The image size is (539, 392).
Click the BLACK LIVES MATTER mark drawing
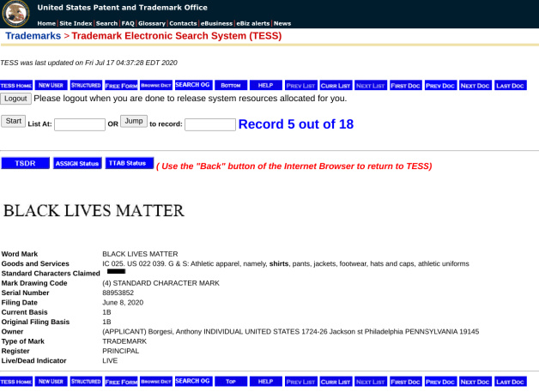[x=94, y=211]
